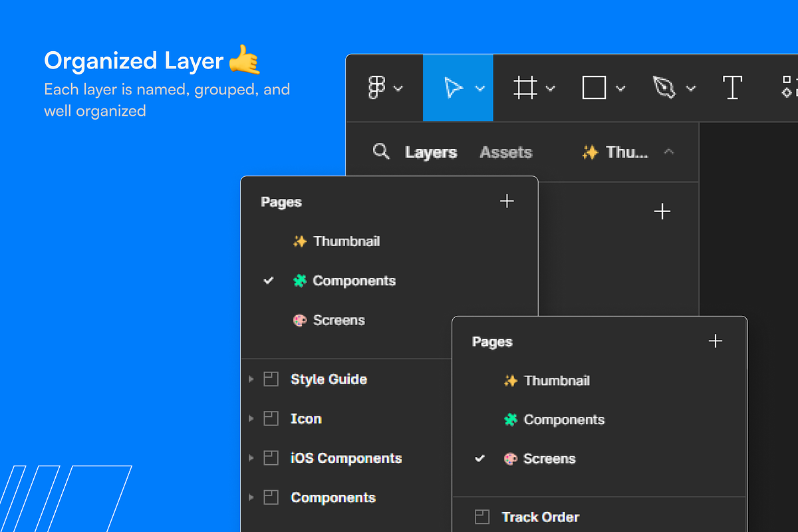Select the Pen tool
The image size is (798, 532).
(664, 88)
